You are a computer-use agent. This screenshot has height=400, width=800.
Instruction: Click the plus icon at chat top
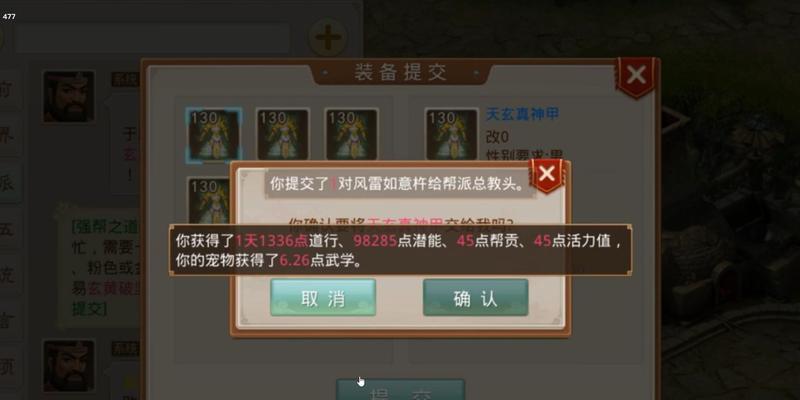[x=328, y=37]
